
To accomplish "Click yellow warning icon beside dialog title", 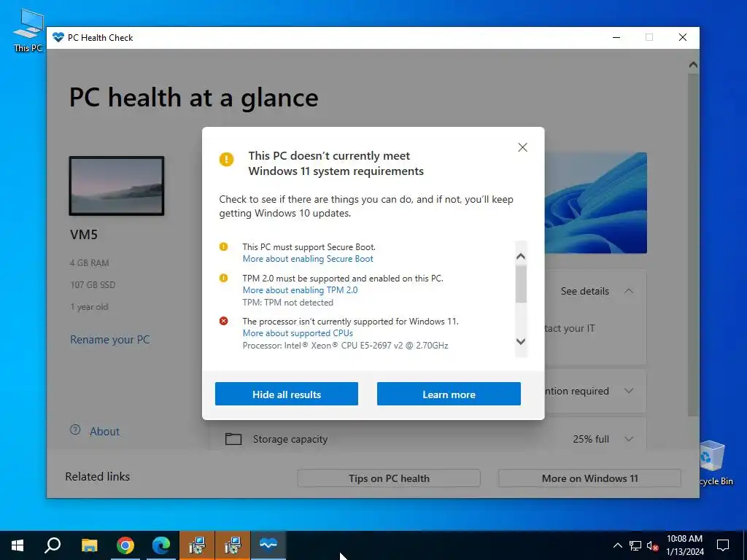I will (x=226, y=159).
